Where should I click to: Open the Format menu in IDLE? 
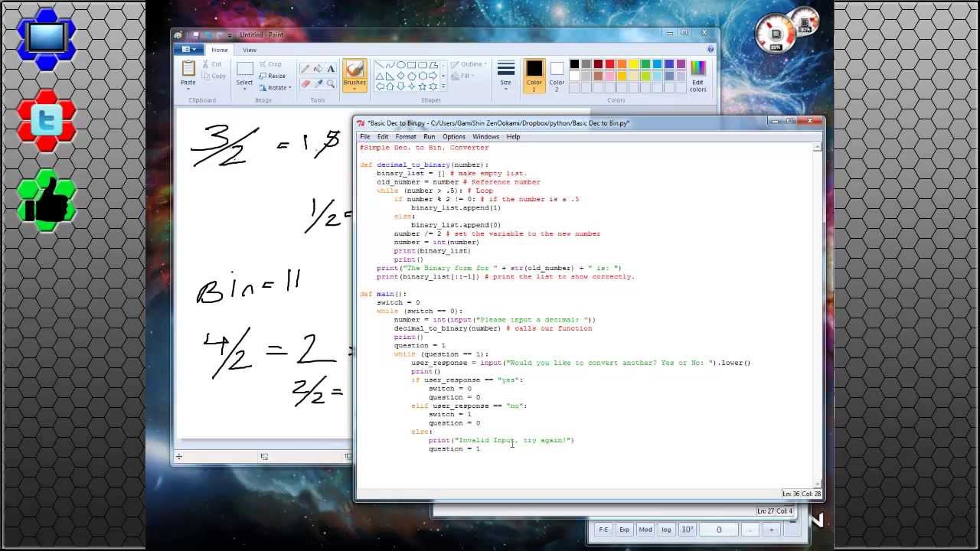406,137
